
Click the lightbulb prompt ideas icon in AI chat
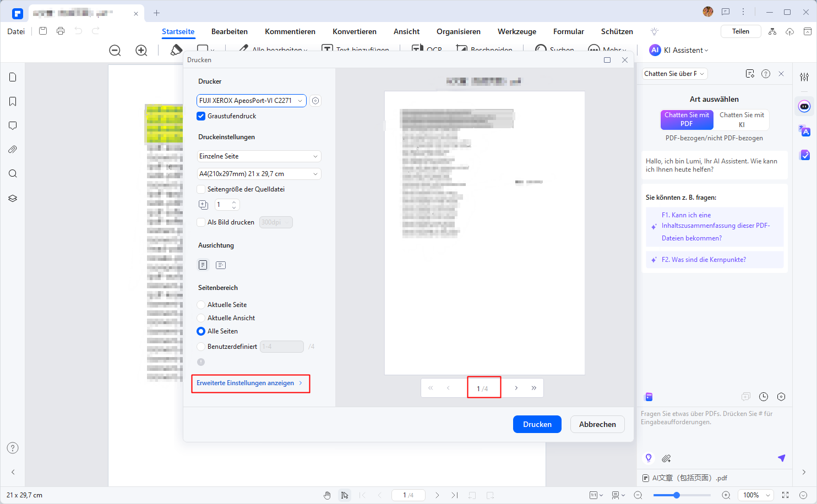tap(649, 458)
